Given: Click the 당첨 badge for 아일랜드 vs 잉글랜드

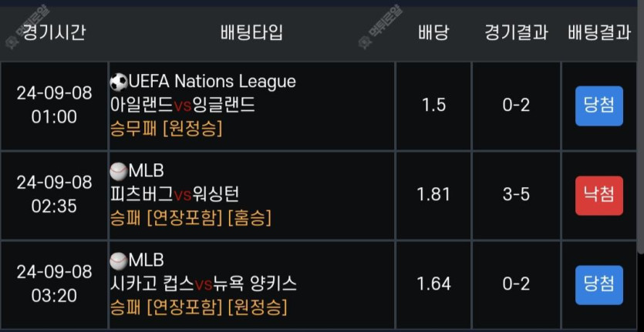Looking at the screenshot, I should [x=598, y=106].
